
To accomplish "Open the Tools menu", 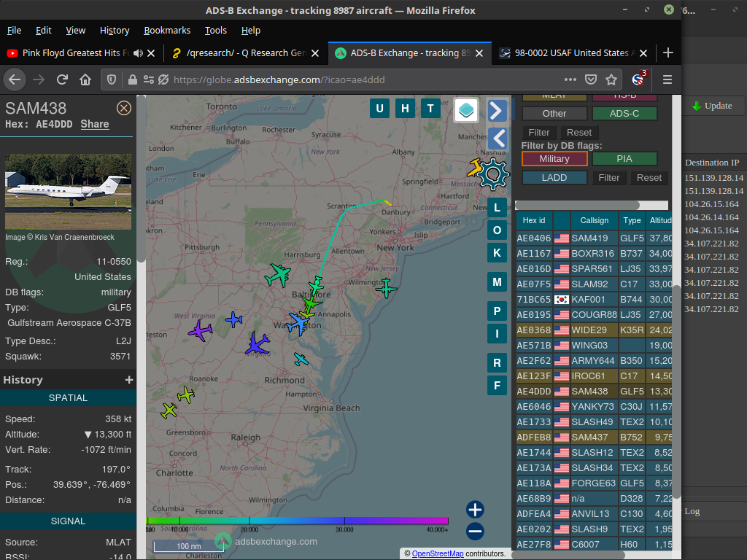I will (216, 31).
